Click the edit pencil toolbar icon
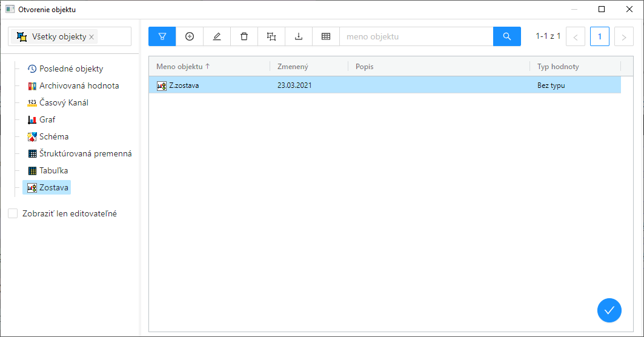644x337 pixels. (x=217, y=36)
